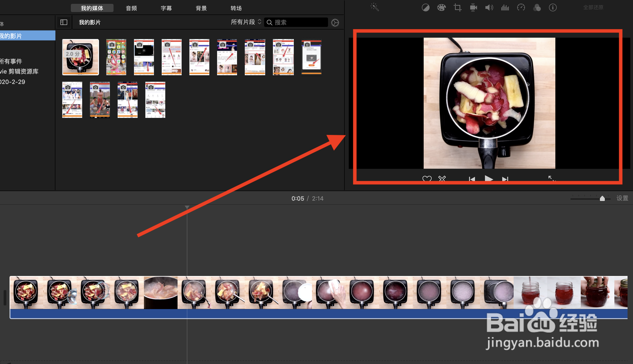Image resolution: width=633 pixels, height=364 pixels.
Task: Switch to the 音频 tab
Action: point(131,8)
